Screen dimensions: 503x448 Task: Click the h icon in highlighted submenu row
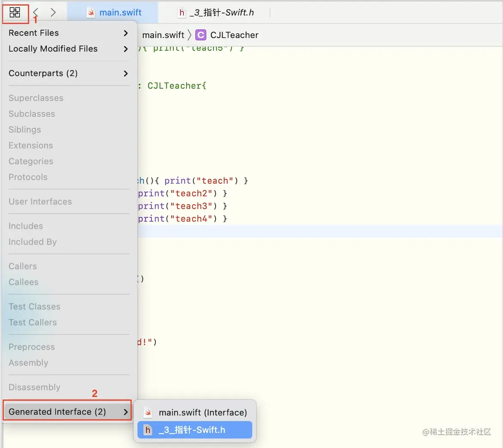pyautogui.click(x=148, y=430)
